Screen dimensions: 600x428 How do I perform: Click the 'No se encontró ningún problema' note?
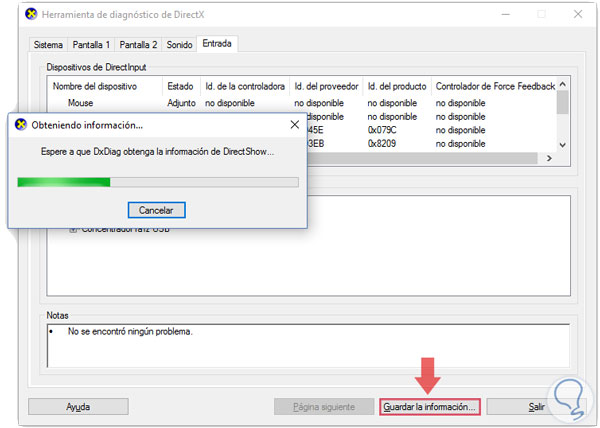coord(130,332)
